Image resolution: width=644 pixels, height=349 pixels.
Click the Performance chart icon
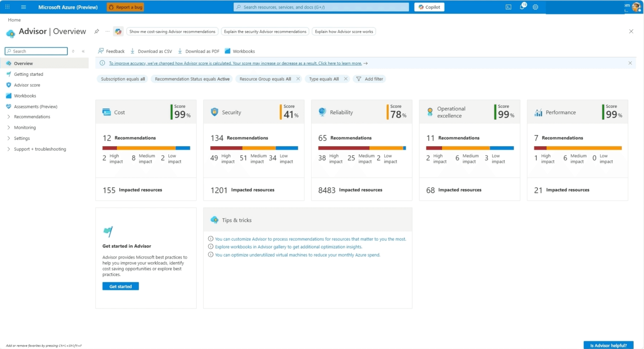click(538, 113)
